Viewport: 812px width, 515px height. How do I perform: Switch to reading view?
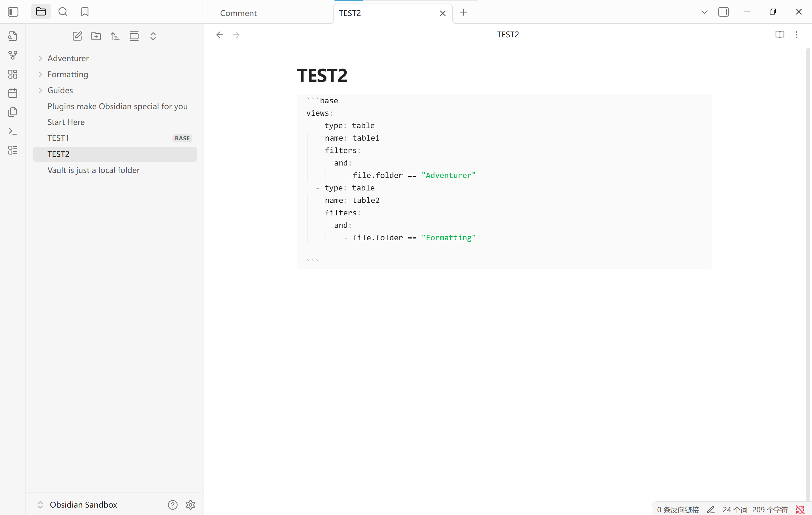(x=779, y=34)
